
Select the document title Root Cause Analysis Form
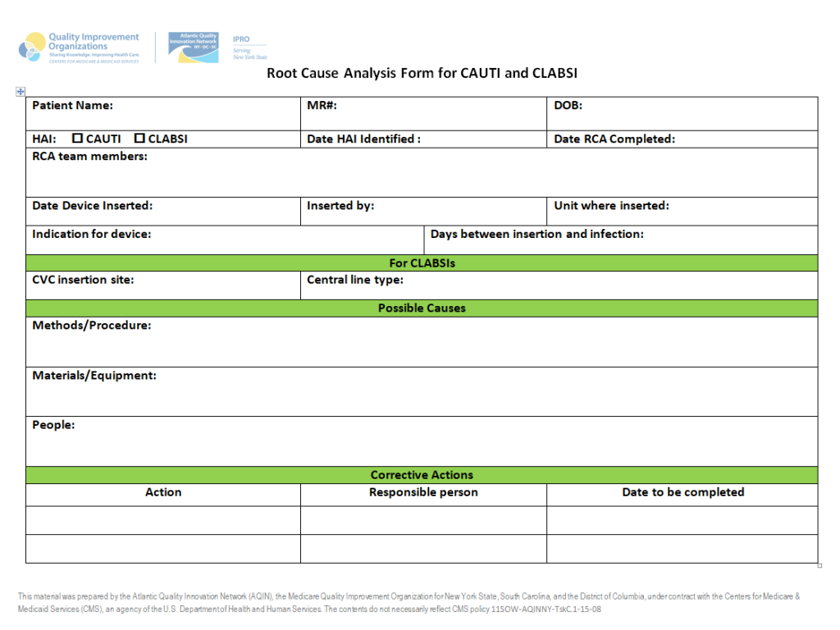click(422, 73)
